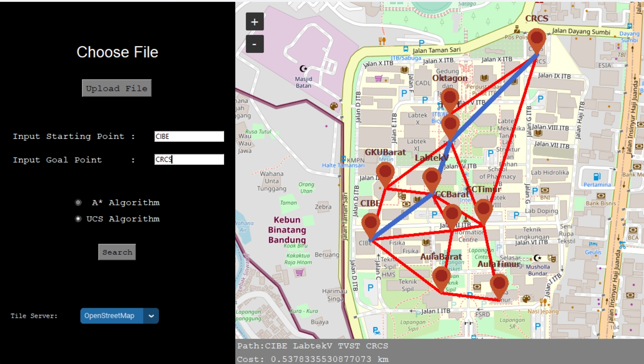Select the AulaTimur marker on the map
644x364 pixels.
point(499,283)
